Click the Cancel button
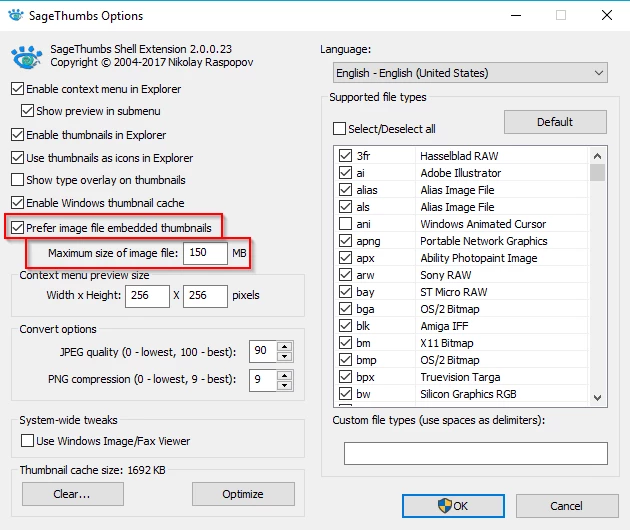This screenshot has width=630, height=530. coord(567,506)
